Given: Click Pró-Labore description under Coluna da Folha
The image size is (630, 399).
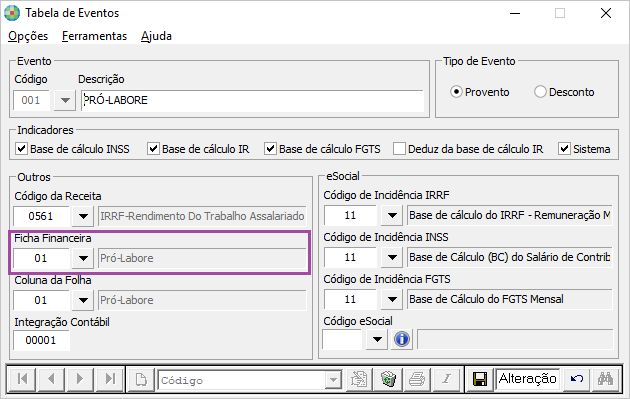Looking at the screenshot, I should click(202, 300).
